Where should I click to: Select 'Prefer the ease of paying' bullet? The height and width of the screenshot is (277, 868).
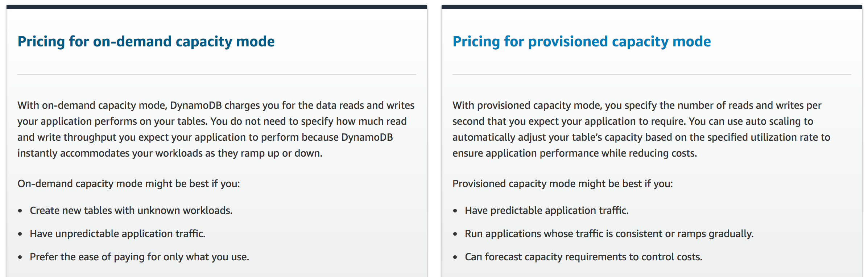pyautogui.click(x=139, y=257)
